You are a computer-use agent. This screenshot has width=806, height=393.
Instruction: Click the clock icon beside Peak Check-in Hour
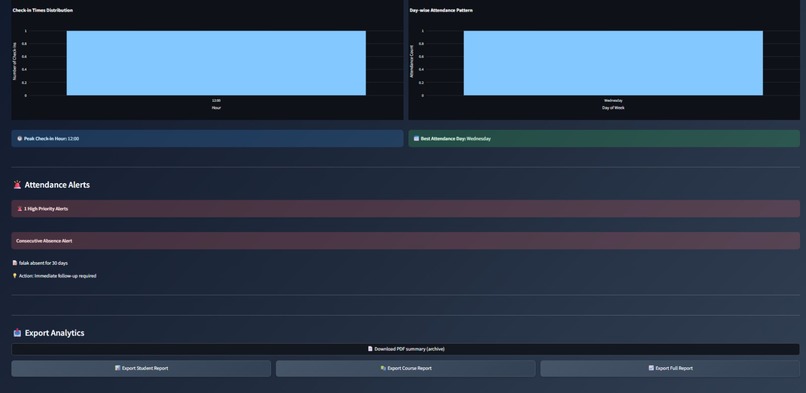click(20, 139)
